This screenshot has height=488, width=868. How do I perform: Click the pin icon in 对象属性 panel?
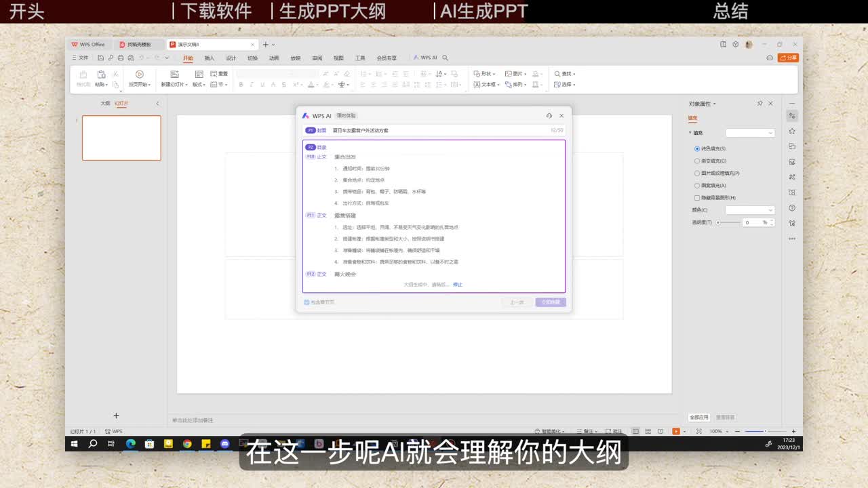(759, 104)
